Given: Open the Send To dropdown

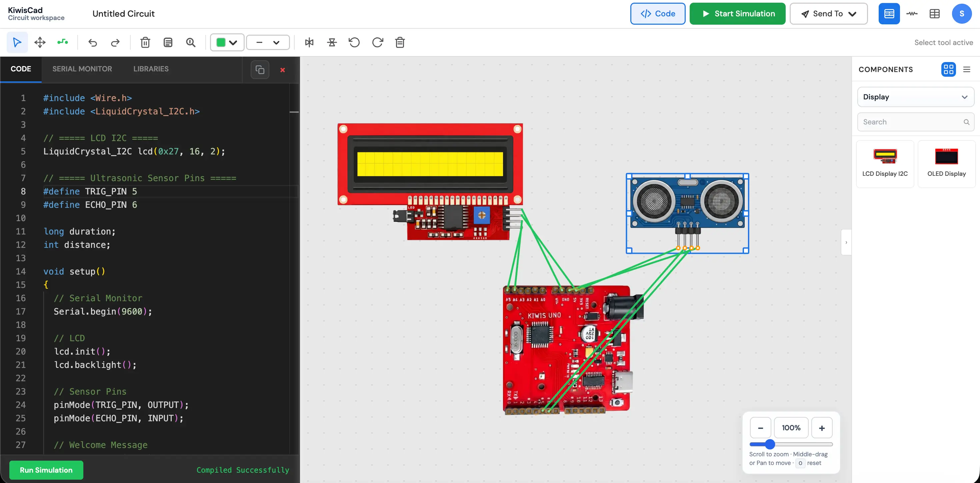Looking at the screenshot, I should pyautogui.click(x=829, y=14).
